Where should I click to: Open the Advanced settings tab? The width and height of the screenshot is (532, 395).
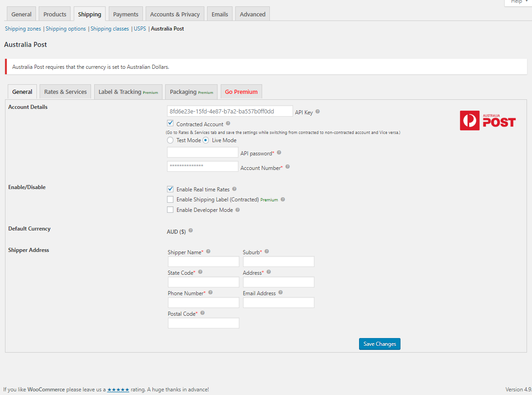(x=253, y=14)
